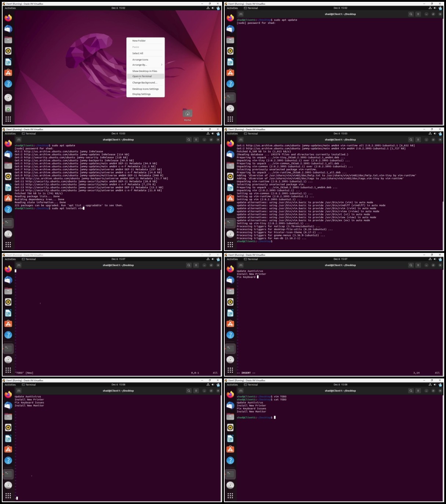The image size is (446, 504).
Task: Click Desktop Icons Settings menu entry
Action: tap(146, 89)
